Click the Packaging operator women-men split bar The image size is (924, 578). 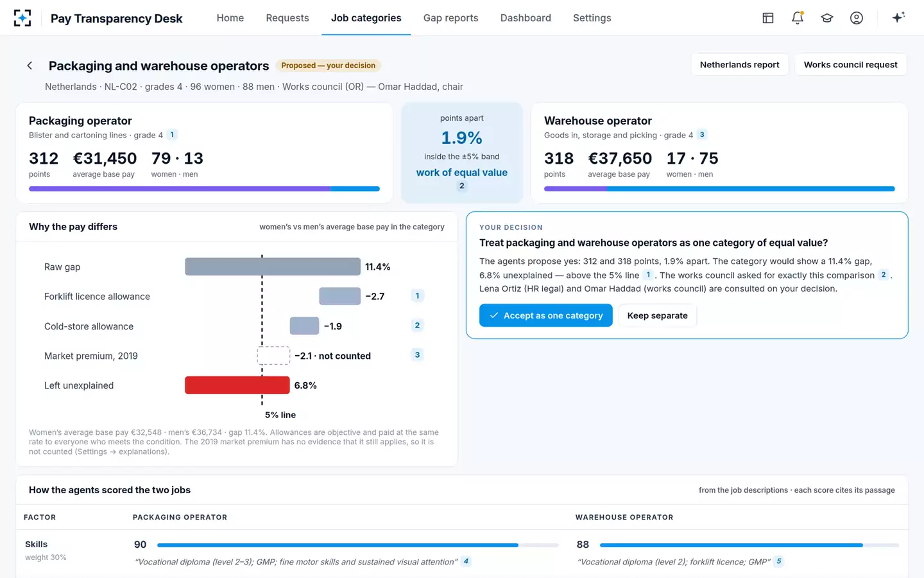[x=204, y=189]
